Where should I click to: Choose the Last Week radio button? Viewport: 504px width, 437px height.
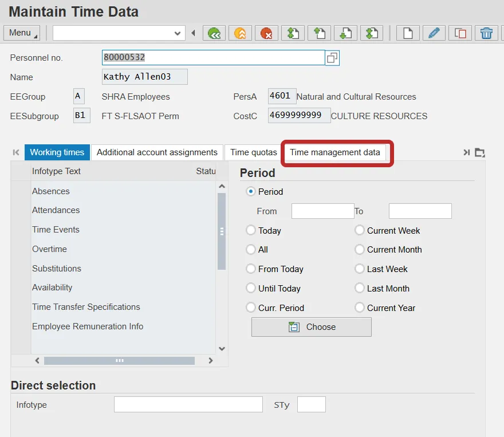point(360,269)
